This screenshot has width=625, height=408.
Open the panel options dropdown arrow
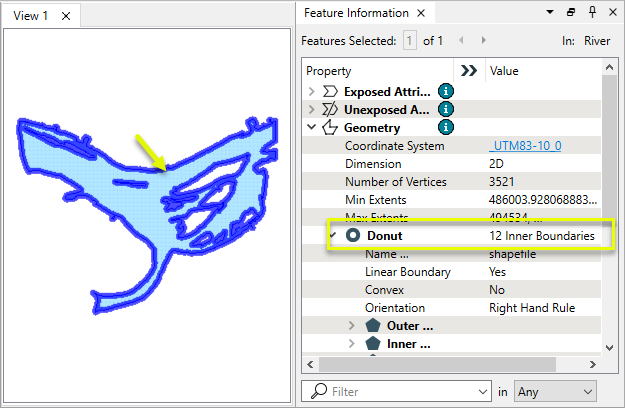point(549,13)
